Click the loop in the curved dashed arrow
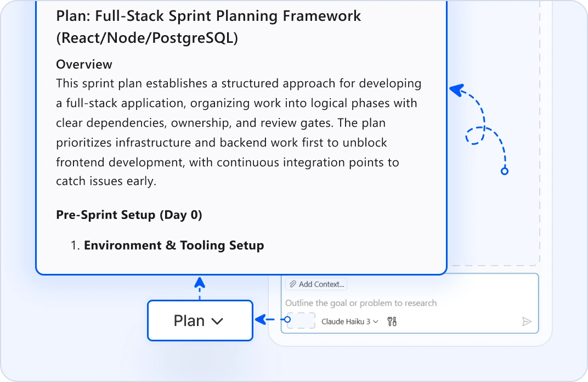The width and height of the screenshot is (588, 382). [x=475, y=136]
